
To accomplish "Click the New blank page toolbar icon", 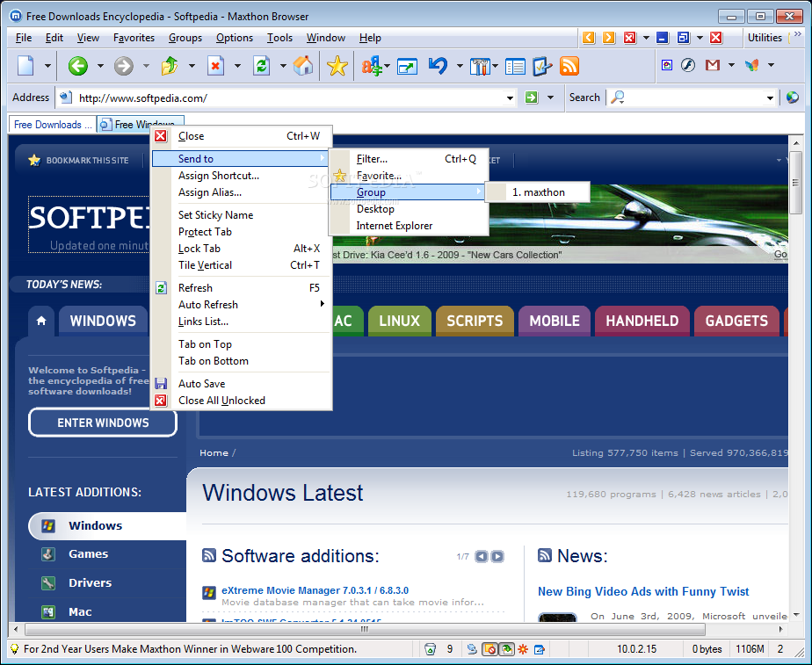I will [x=25, y=66].
